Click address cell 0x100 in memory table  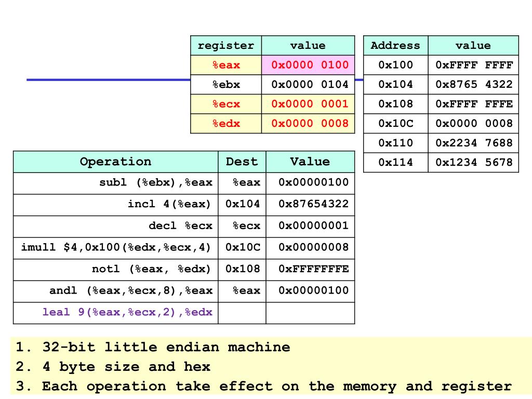click(x=395, y=65)
